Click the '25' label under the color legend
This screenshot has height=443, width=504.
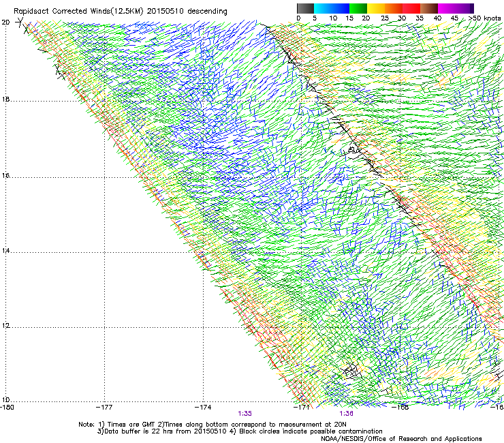click(385, 18)
